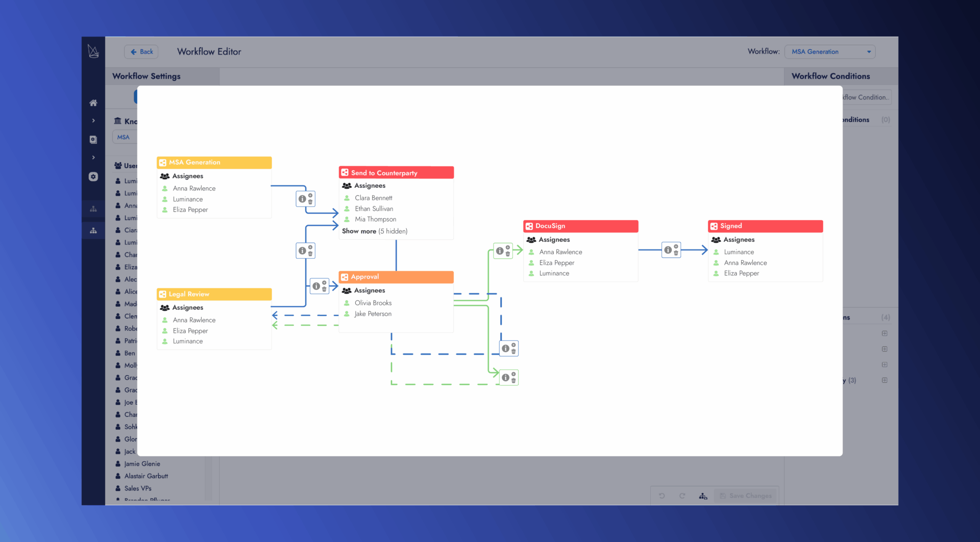
Task: Open the MSA Generation workflow dropdown
Action: (830, 52)
